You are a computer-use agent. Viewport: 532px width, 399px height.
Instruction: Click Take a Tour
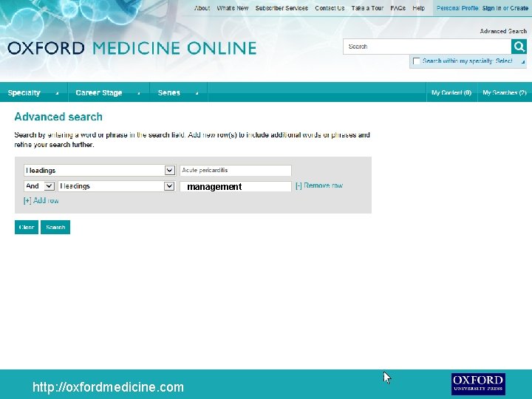click(x=367, y=8)
